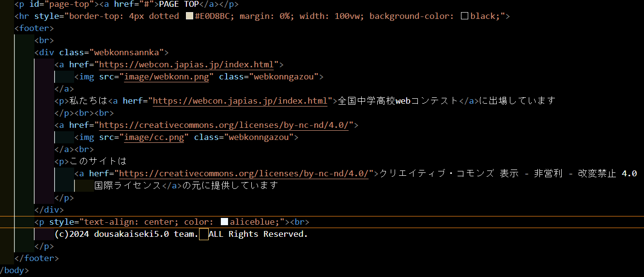The width and height of the screenshot is (644, 277).
Task: Click the closing footer tag
Action: tap(36, 258)
